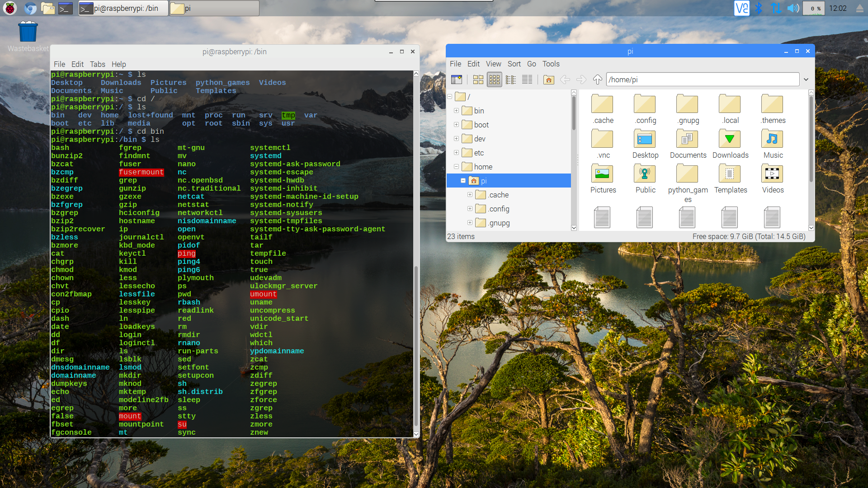868x488 pixels.
Task: Click the volume control tray icon
Action: coord(793,8)
